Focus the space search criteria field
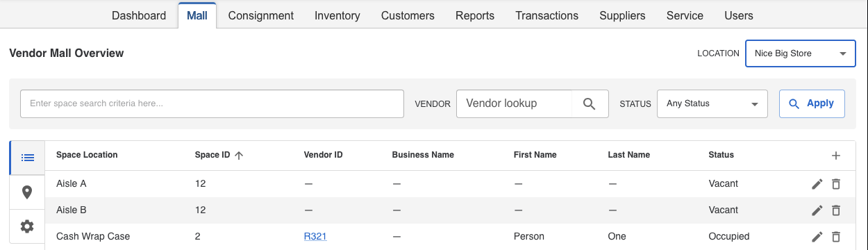This screenshot has height=250, width=868. [x=212, y=103]
